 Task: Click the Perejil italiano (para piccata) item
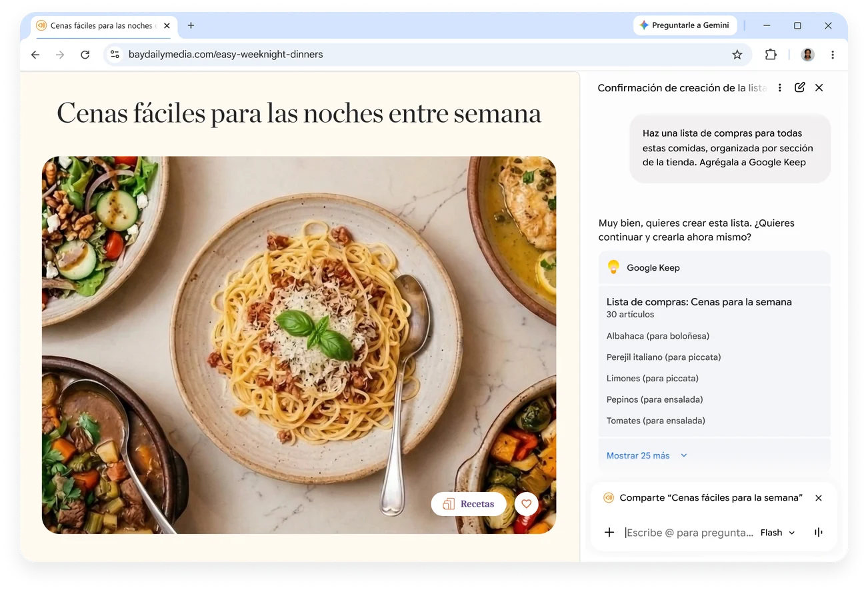[x=664, y=357]
